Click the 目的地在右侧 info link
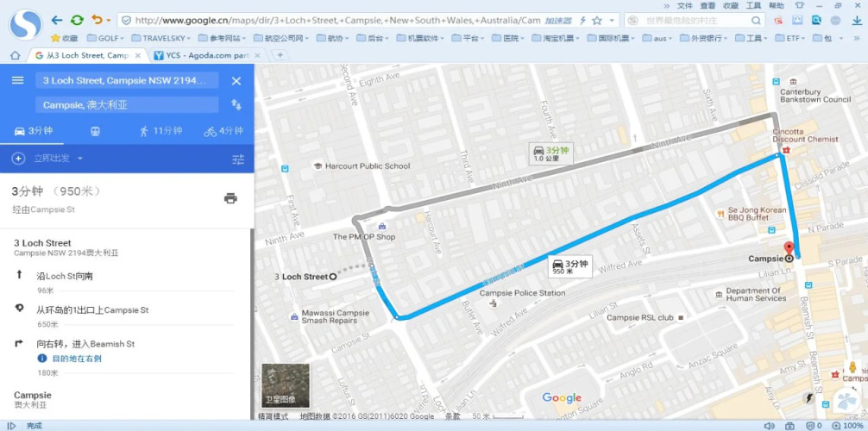The image size is (868, 431). pyautogui.click(x=76, y=359)
